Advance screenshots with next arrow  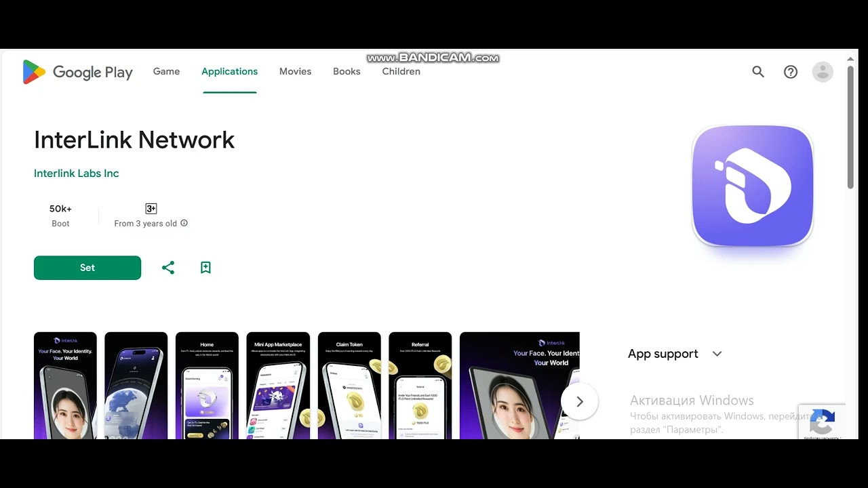pyautogui.click(x=580, y=402)
